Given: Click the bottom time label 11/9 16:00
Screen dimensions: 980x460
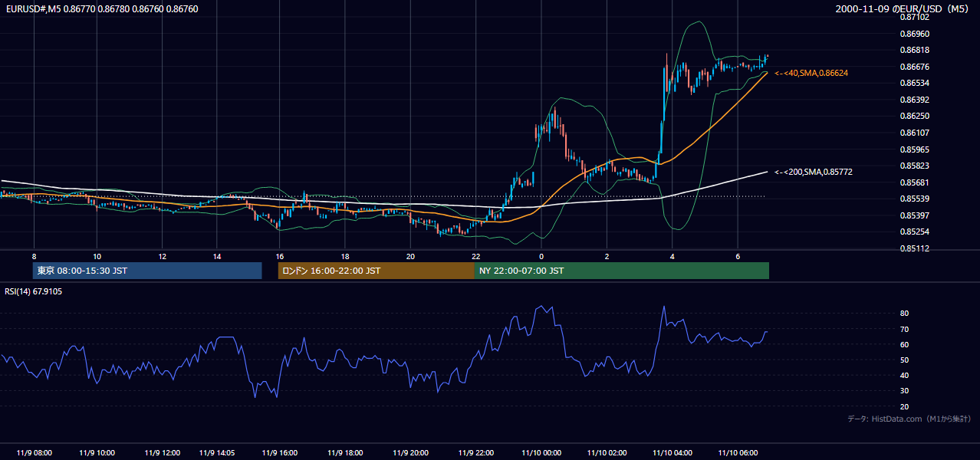Looking at the screenshot, I should point(280,452).
